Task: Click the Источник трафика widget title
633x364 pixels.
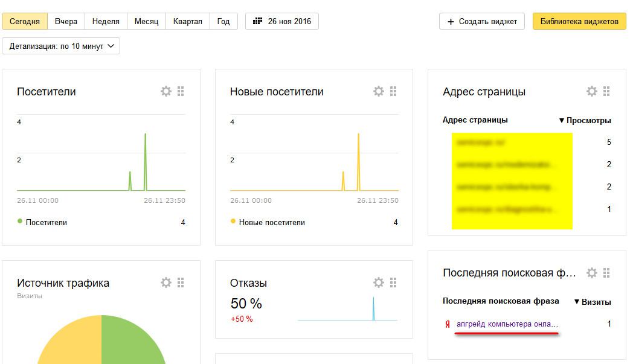Action: [x=63, y=283]
